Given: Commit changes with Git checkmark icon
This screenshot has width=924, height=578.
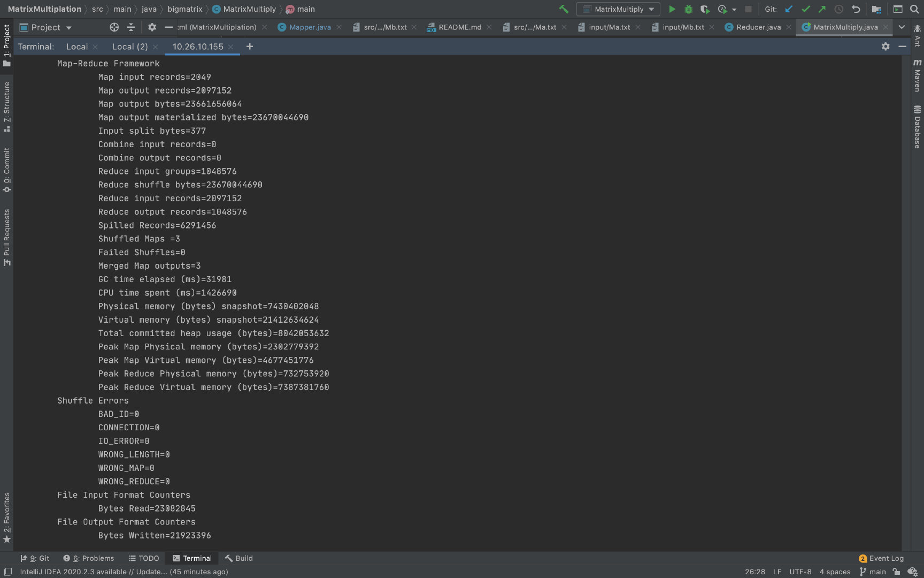Looking at the screenshot, I should tap(805, 9).
